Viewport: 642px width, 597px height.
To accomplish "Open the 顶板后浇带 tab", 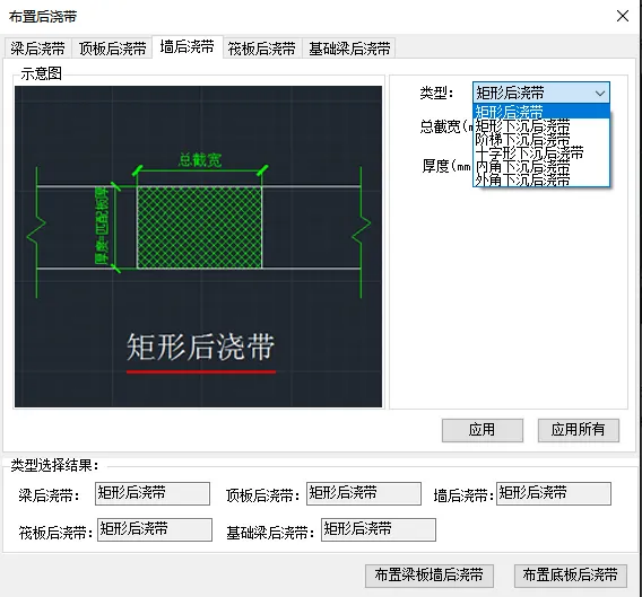I will pos(113,49).
